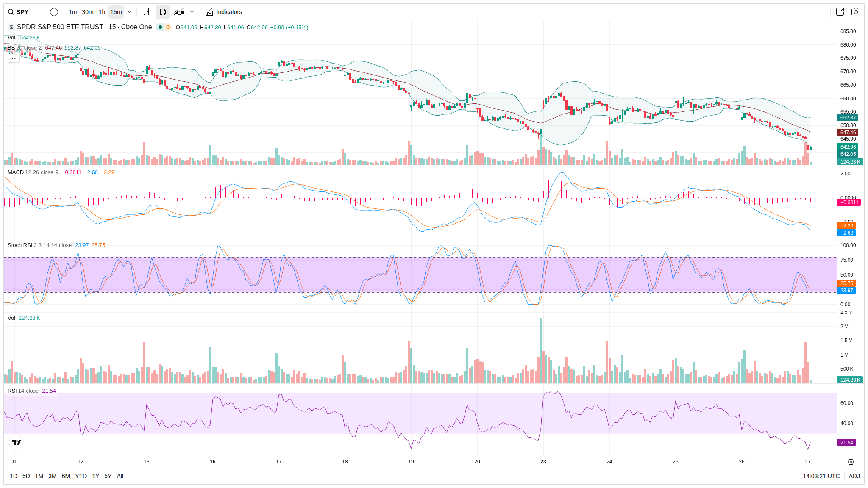Screen dimensions: 868x488
Task: Collapse the indicator legend with chevron
Action: 14,58
